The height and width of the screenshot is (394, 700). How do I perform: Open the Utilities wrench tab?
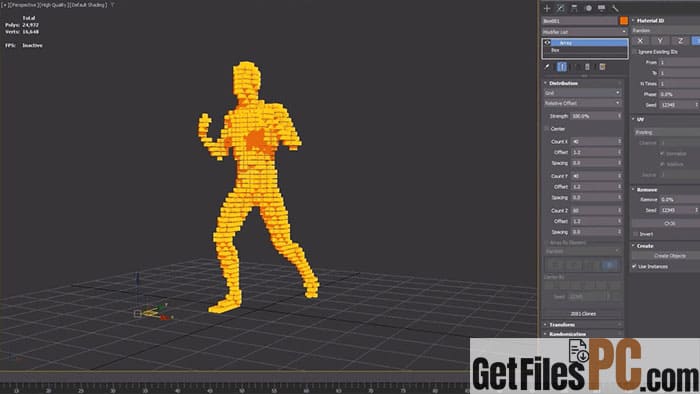(x=615, y=8)
